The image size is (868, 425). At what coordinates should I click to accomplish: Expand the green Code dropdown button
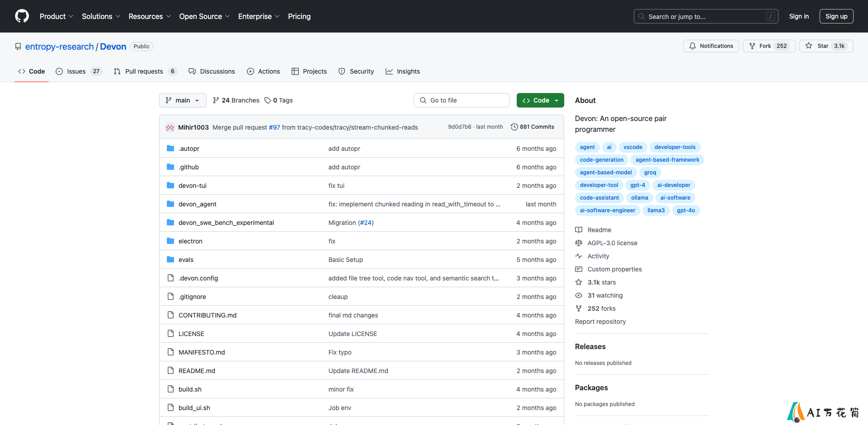pyautogui.click(x=540, y=100)
